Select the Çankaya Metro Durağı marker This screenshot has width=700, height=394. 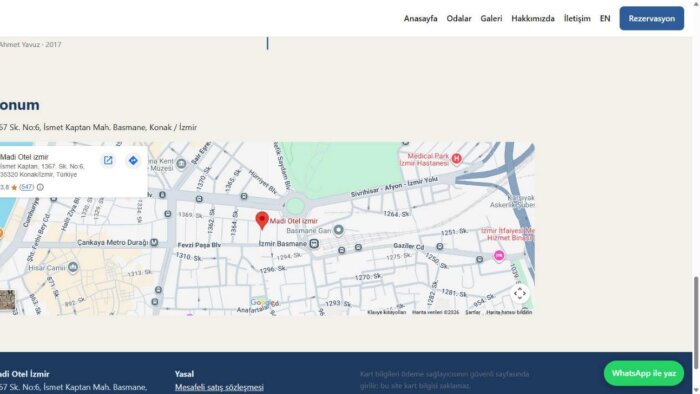(x=154, y=242)
